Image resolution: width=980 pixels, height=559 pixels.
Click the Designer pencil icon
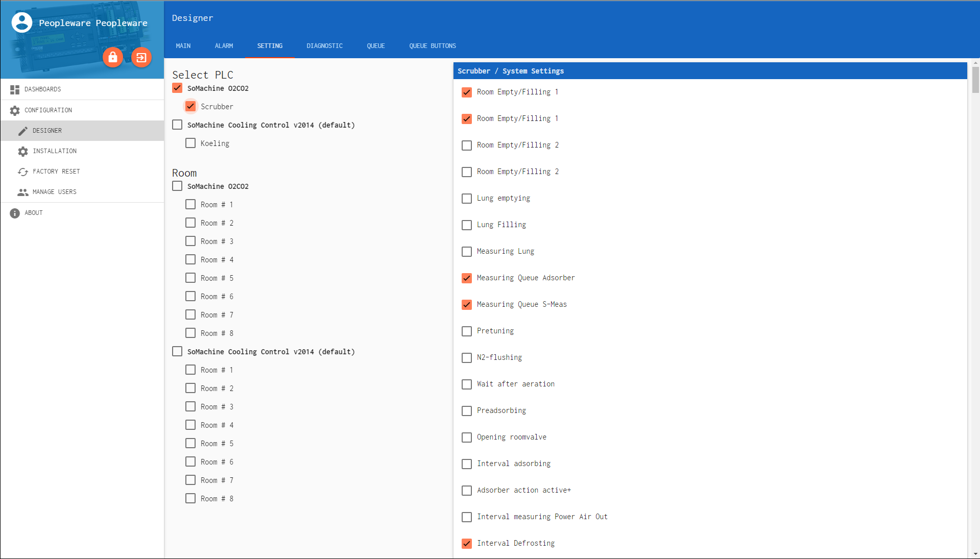(x=23, y=131)
